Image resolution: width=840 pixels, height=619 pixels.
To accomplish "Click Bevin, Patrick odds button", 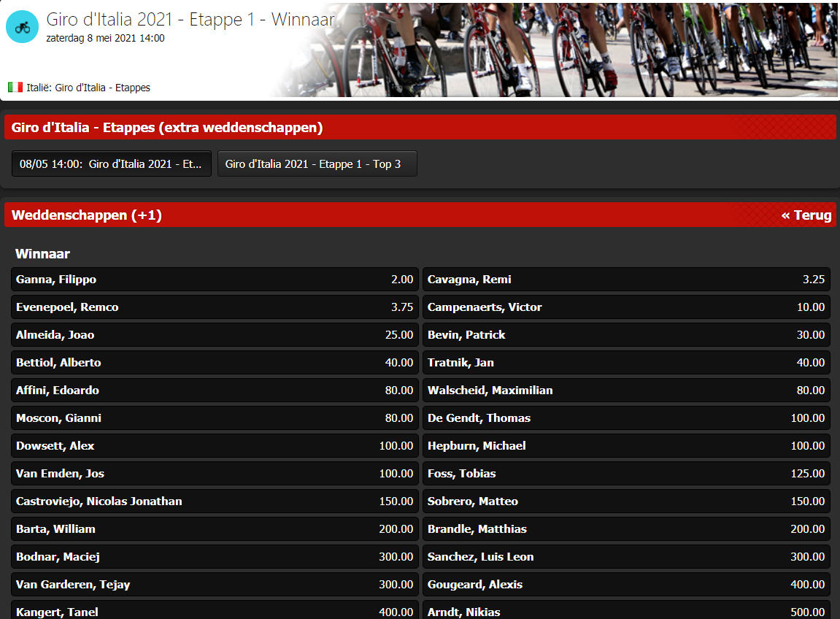I will pos(626,335).
